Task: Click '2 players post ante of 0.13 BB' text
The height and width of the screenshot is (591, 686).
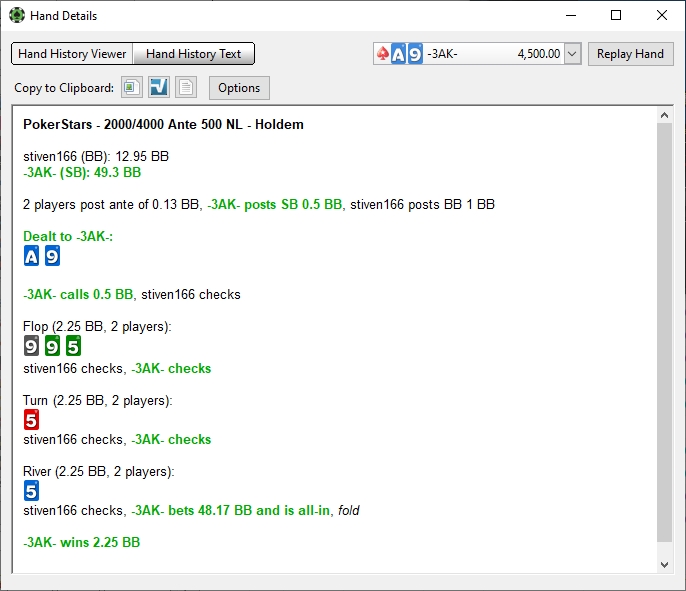Action: pos(111,204)
